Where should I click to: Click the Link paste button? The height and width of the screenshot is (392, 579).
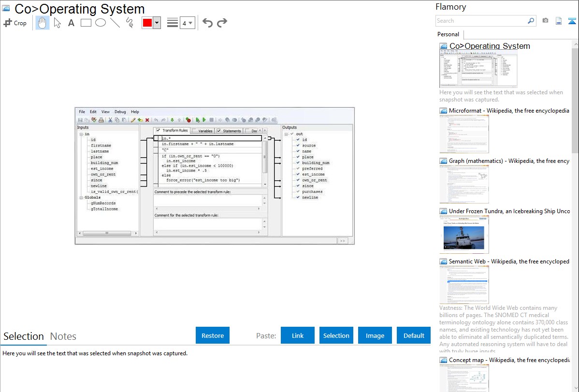(298, 335)
